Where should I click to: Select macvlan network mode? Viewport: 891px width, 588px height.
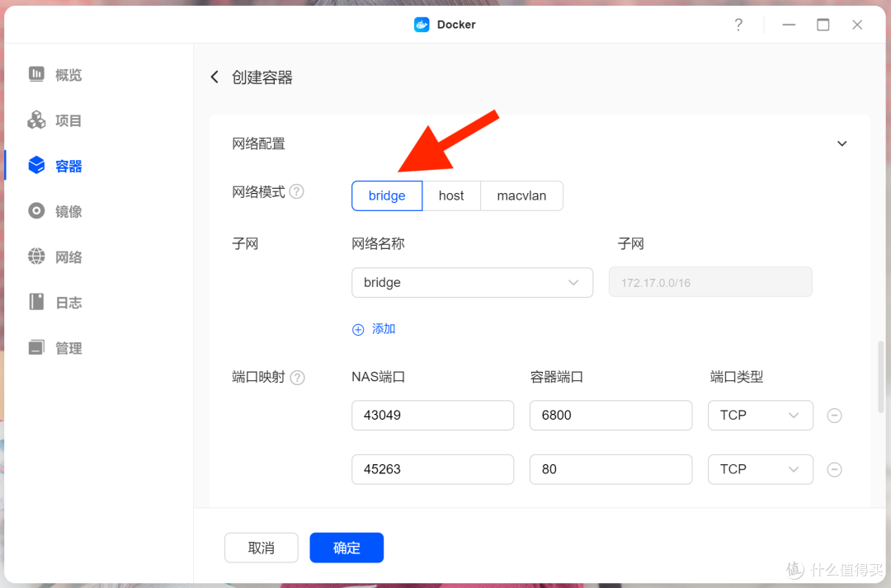(521, 196)
